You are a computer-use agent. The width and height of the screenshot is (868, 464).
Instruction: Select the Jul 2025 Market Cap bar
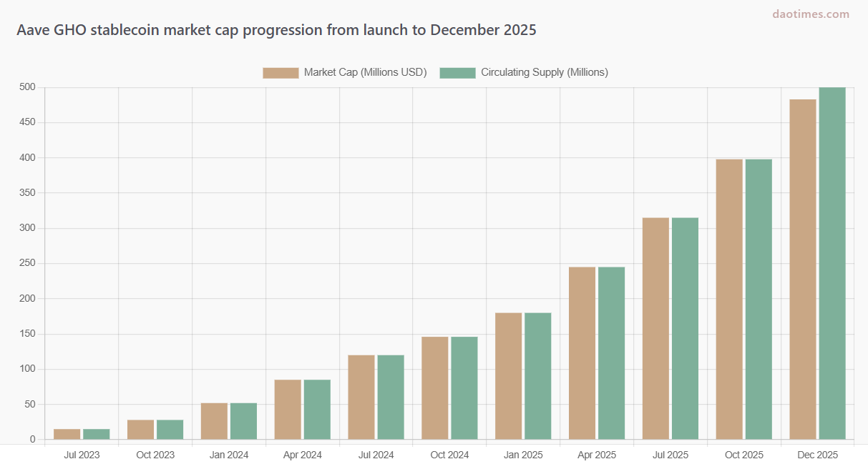pyautogui.click(x=655, y=328)
